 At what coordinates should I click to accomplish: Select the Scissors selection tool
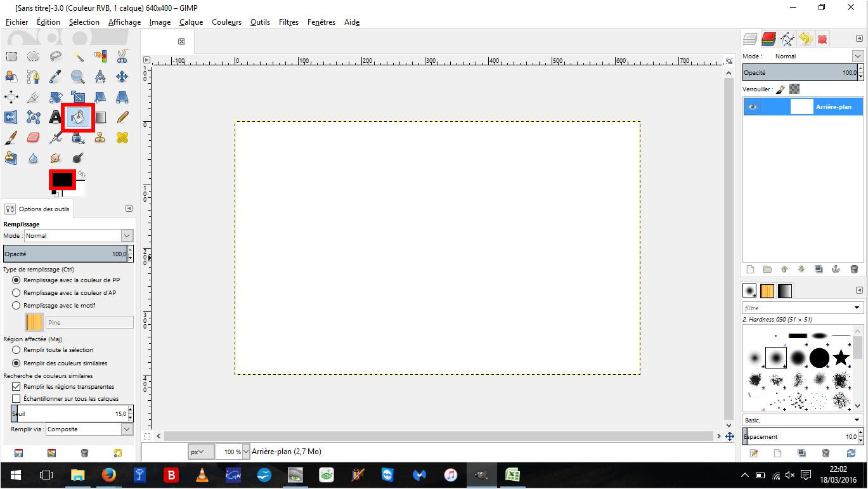click(x=122, y=56)
